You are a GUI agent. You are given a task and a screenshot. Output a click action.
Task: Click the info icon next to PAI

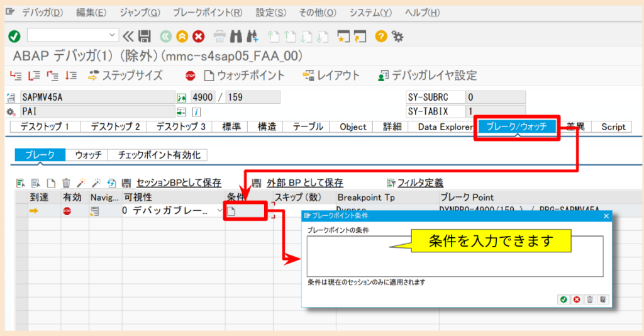196,112
